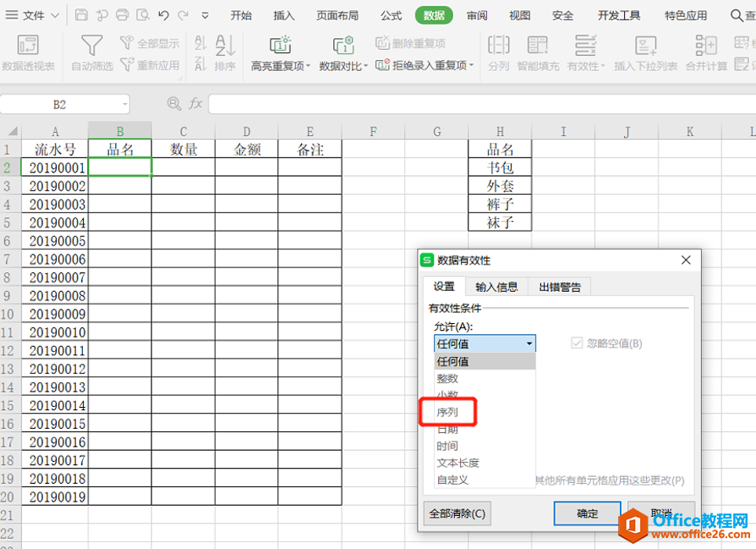Click the 允许 combo box showing 任何值
The width and height of the screenshot is (756, 549).
pyautogui.click(x=485, y=343)
